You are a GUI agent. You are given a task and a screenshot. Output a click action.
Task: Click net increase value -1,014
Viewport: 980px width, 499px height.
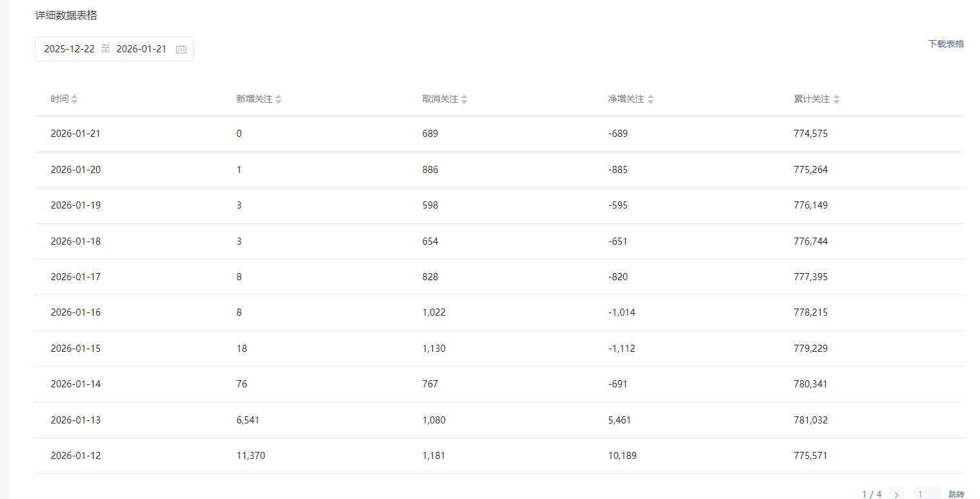pyautogui.click(x=622, y=312)
